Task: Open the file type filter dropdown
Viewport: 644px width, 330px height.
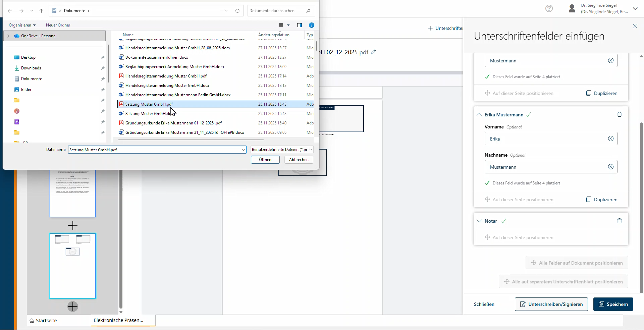Action: [282, 150]
